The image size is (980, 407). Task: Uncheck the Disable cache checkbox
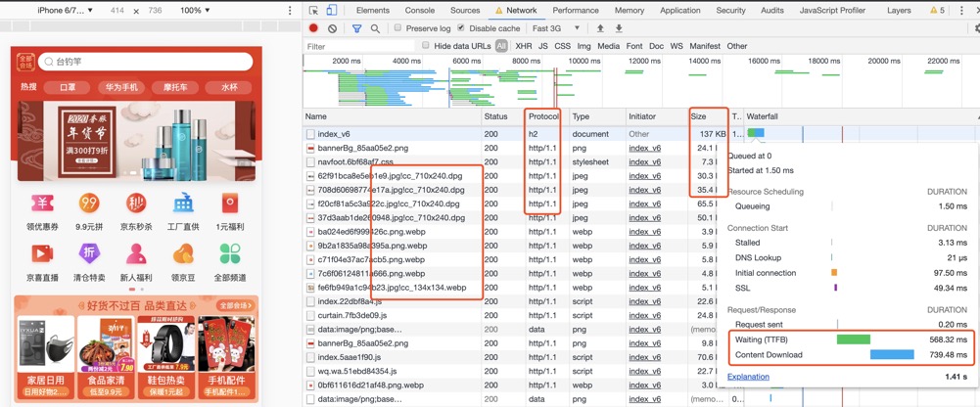tap(462, 28)
